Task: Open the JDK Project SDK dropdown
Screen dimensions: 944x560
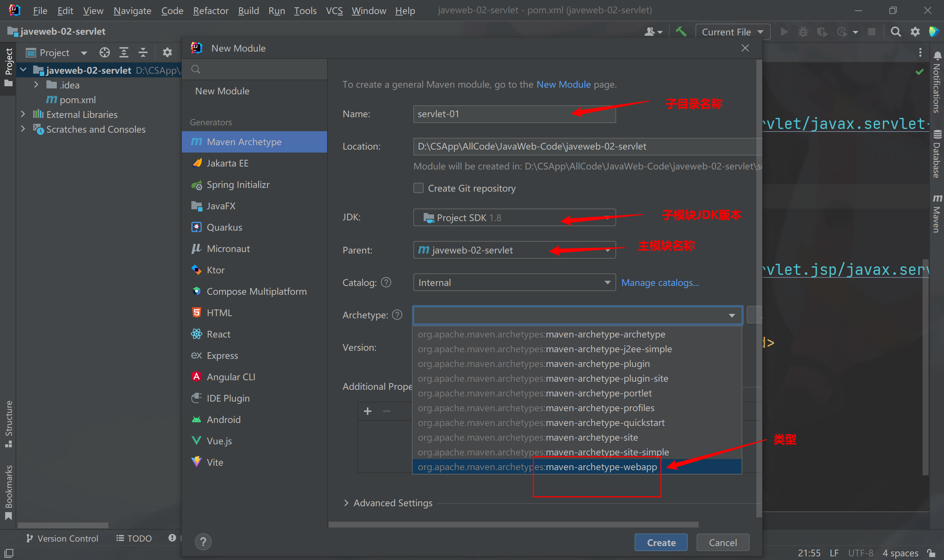Action: tap(514, 218)
